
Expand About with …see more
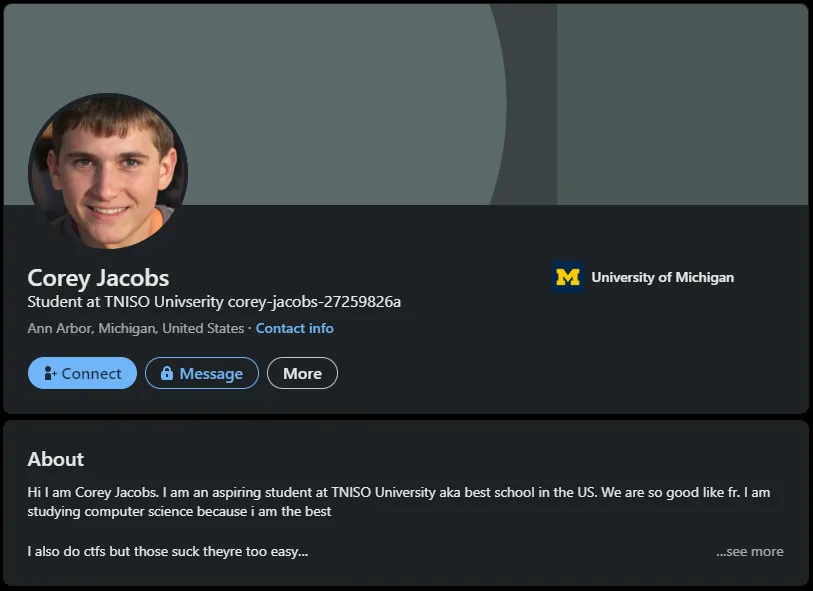750,551
